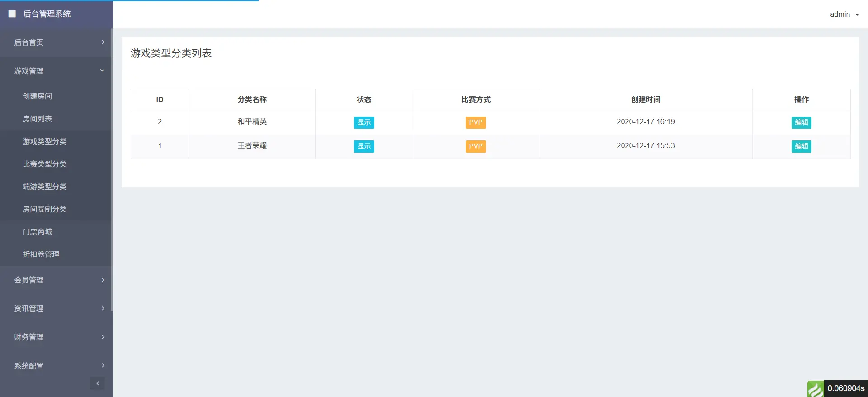Click the green leaf debug icon
The image size is (868, 397).
pyautogui.click(x=816, y=389)
